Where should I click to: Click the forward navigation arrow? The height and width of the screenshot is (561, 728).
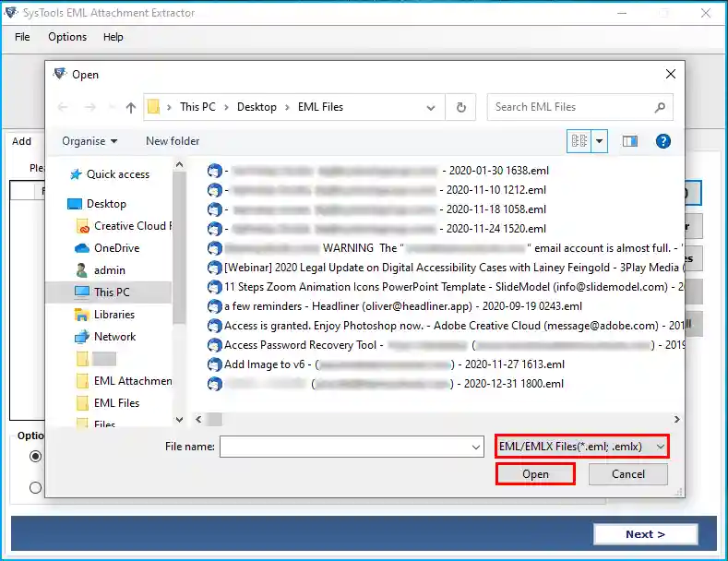pos(90,108)
